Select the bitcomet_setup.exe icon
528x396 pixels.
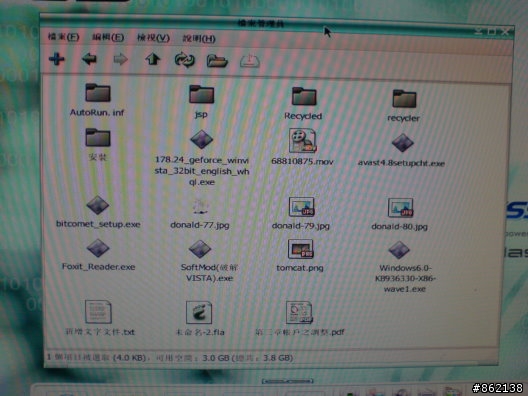tap(98, 205)
